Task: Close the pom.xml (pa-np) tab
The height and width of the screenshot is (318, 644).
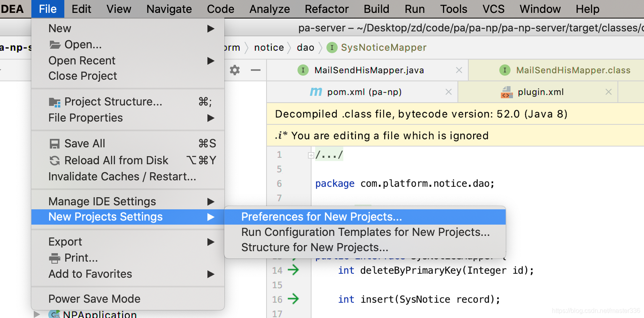Action: coord(449,92)
